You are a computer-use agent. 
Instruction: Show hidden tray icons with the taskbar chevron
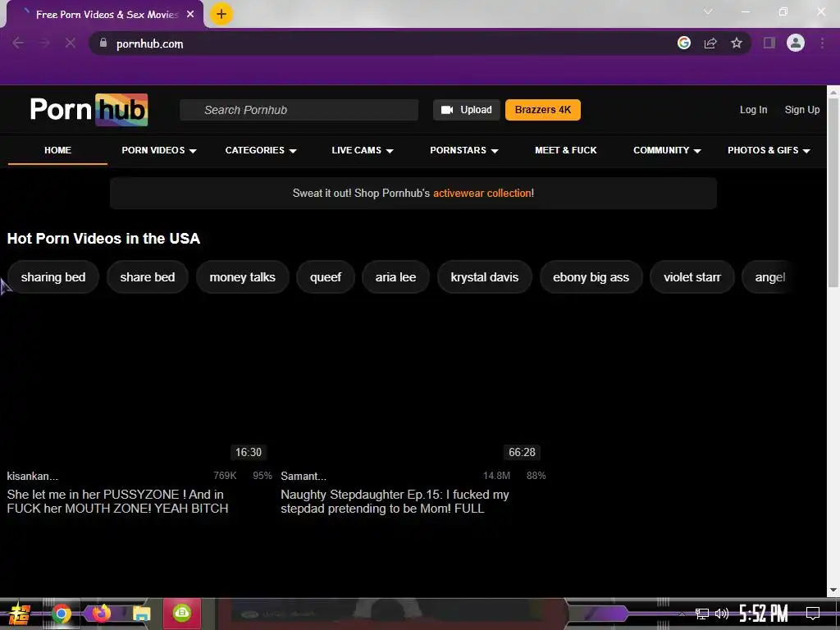(x=682, y=614)
